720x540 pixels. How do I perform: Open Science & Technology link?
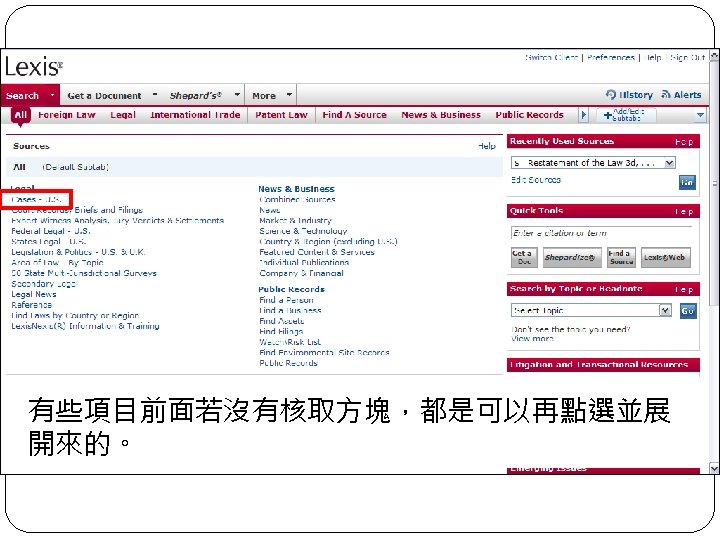303,231
